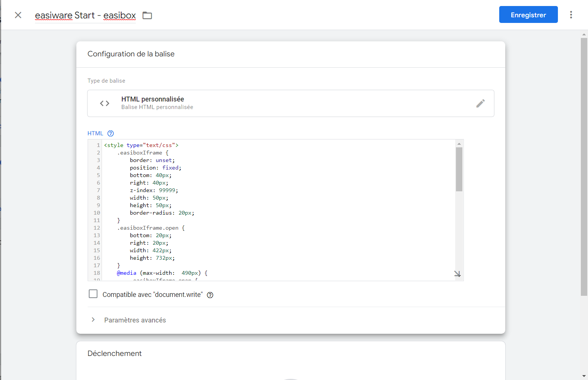Click the pencil icon to edit tag type
Screen dimensions: 588x380
[480, 103]
